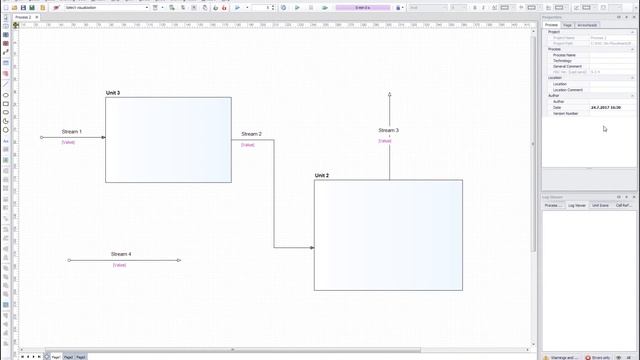This screenshot has width=640, height=360.
Task: Select the Unit 2 process box
Action: point(388,235)
